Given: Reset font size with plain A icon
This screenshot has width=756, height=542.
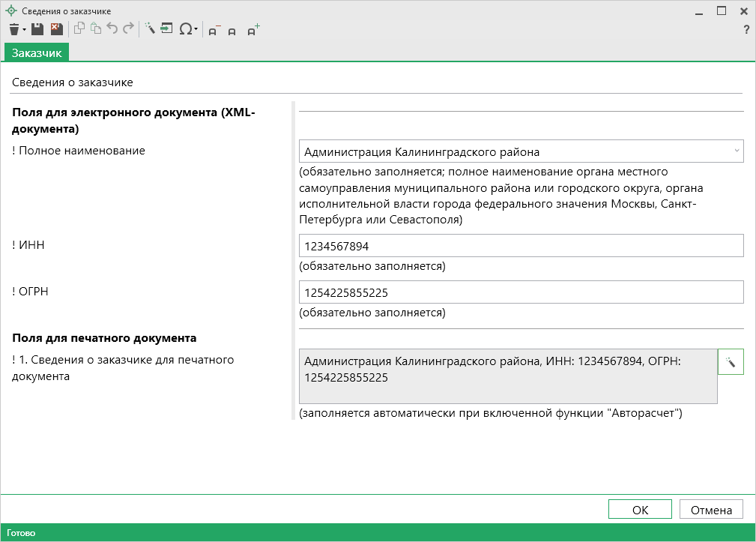Looking at the screenshot, I should click(232, 30).
